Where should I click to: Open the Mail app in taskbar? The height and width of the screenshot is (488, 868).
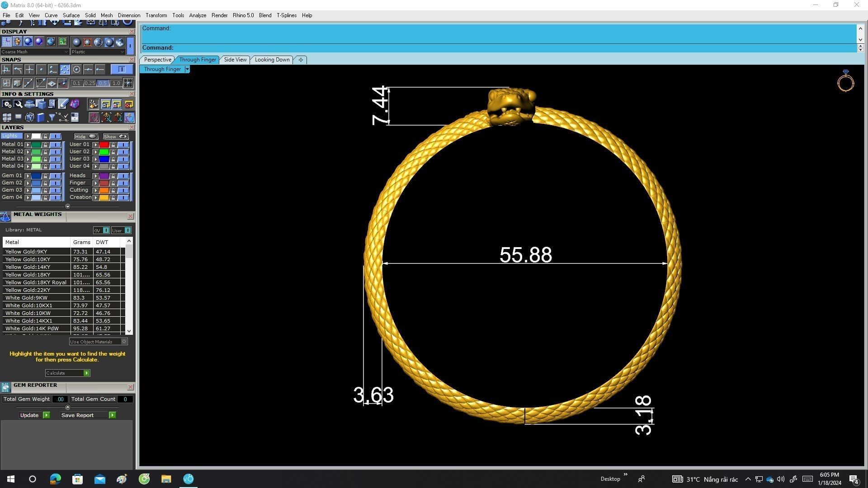[x=99, y=479]
